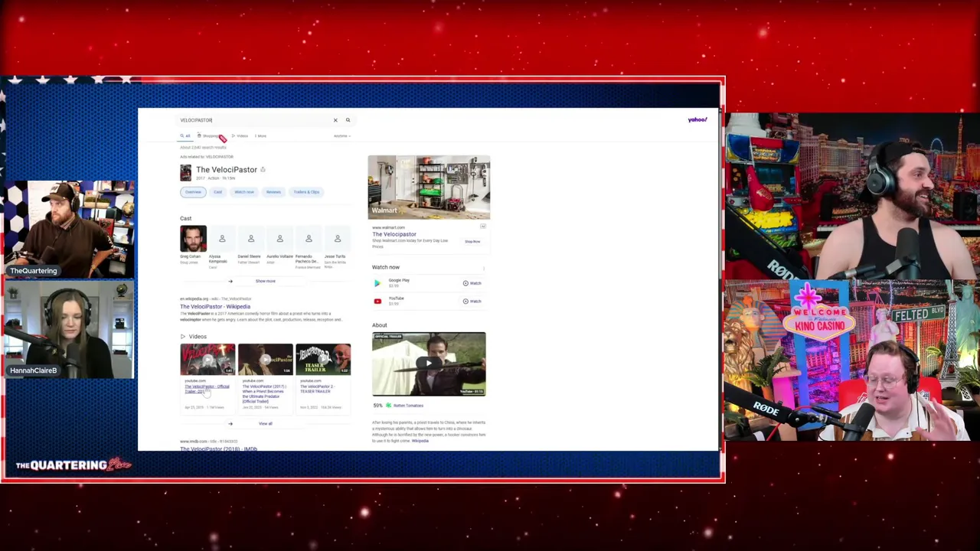Select the Cast chip
Screen dimensions: 980x551
(x=217, y=192)
